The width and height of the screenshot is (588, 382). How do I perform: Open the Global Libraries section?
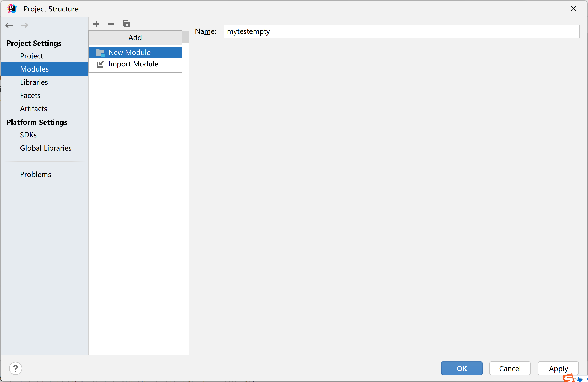click(46, 148)
